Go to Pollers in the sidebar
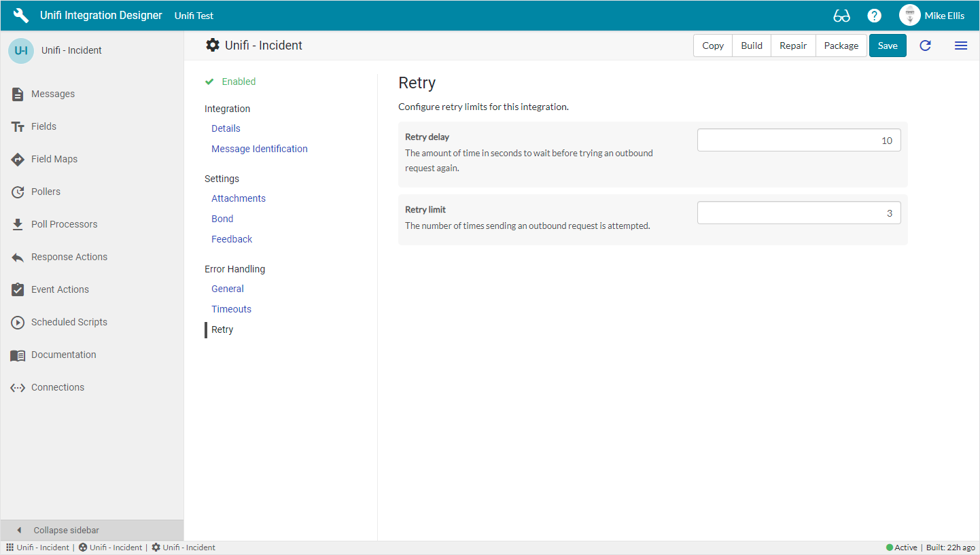 click(46, 192)
